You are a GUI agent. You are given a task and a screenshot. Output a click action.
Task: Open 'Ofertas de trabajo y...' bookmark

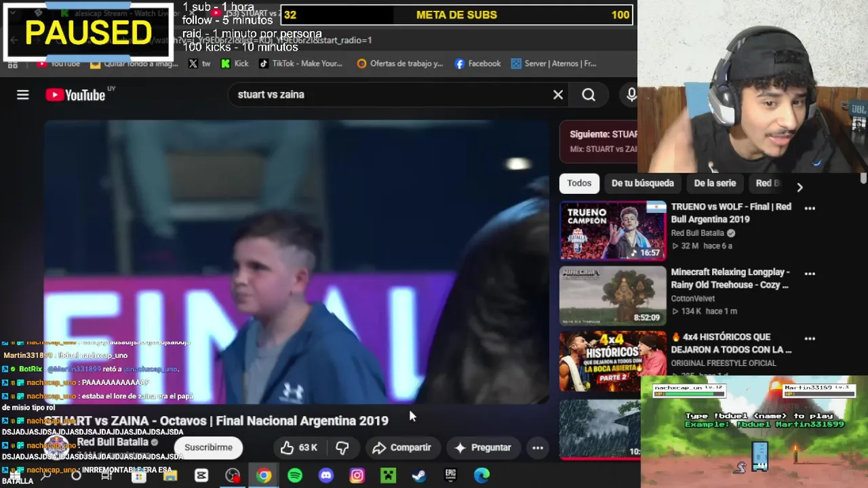[399, 64]
